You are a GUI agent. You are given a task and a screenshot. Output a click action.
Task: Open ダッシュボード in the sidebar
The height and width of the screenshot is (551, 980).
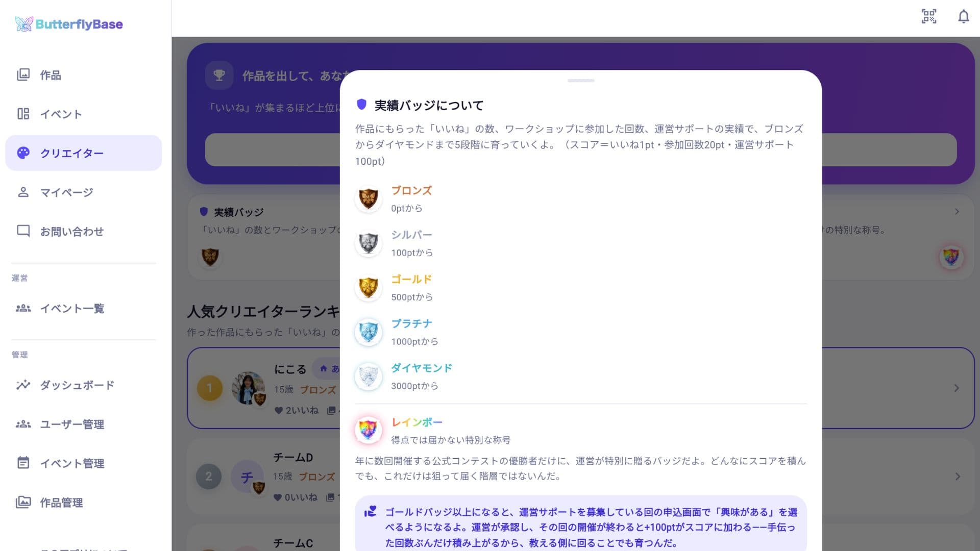[83, 385]
